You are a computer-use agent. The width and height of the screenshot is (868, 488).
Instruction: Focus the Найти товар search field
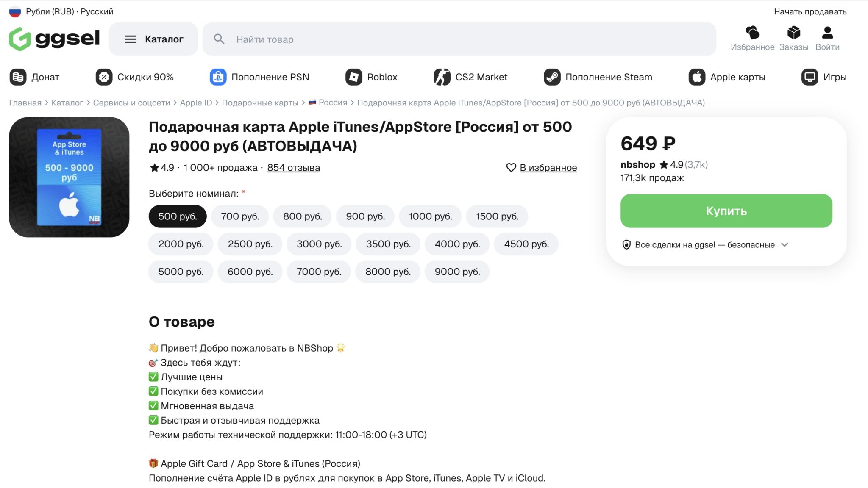coord(459,39)
